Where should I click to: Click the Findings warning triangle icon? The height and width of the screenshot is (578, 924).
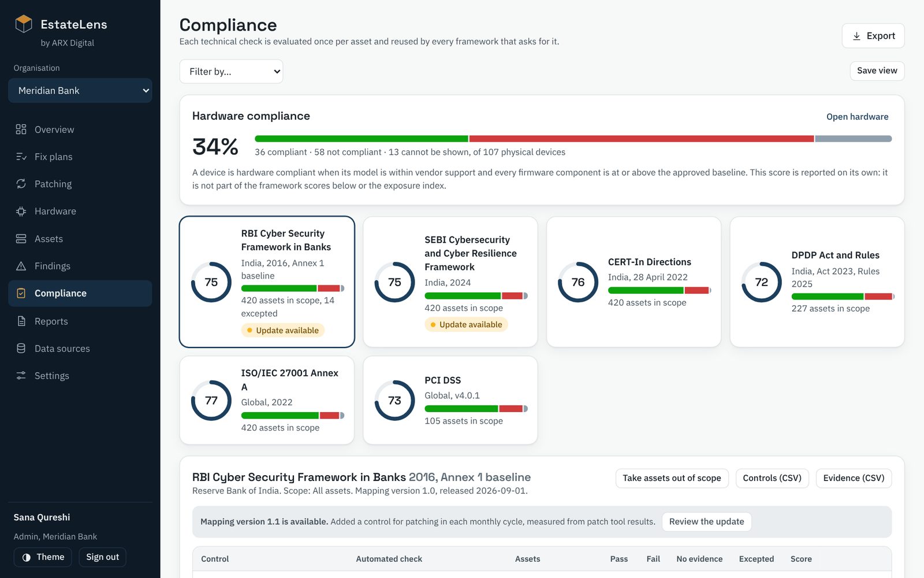pyautogui.click(x=21, y=266)
